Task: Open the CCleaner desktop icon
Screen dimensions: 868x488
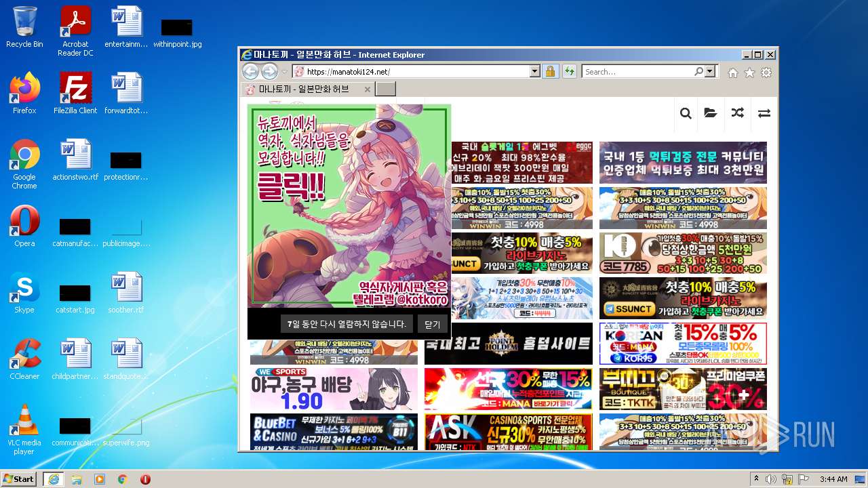Action: point(24,359)
